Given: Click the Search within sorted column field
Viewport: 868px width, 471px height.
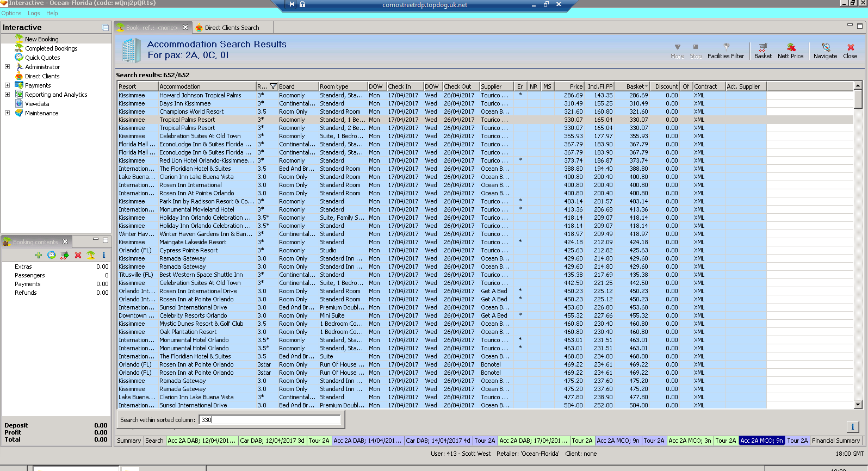Looking at the screenshot, I should pos(269,420).
